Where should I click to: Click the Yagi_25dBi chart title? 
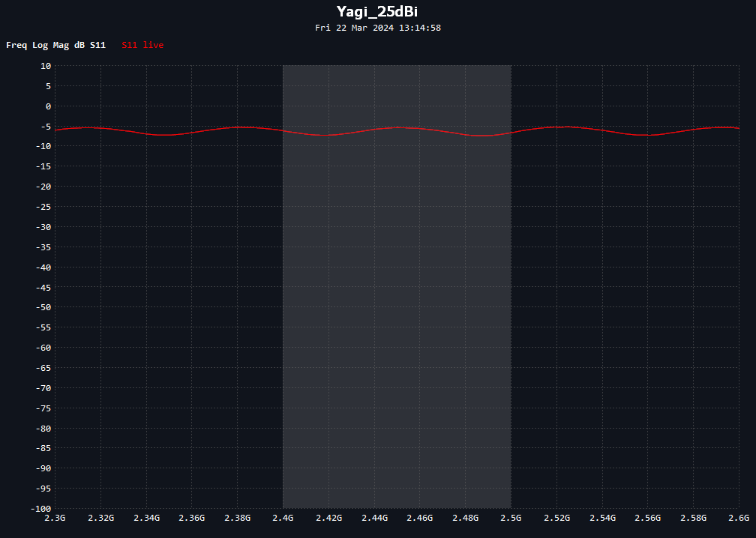[377, 11]
